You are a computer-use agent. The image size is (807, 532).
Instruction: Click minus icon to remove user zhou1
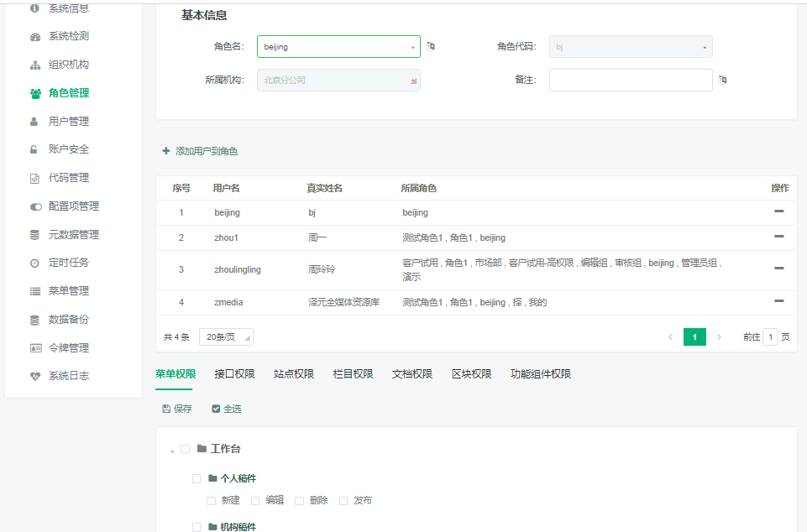pyautogui.click(x=778, y=237)
